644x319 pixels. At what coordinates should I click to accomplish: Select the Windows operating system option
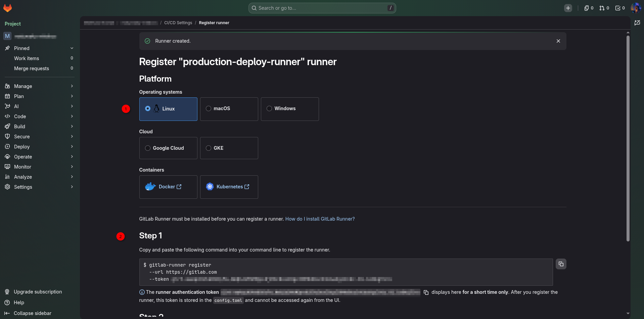(x=290, y=109)
